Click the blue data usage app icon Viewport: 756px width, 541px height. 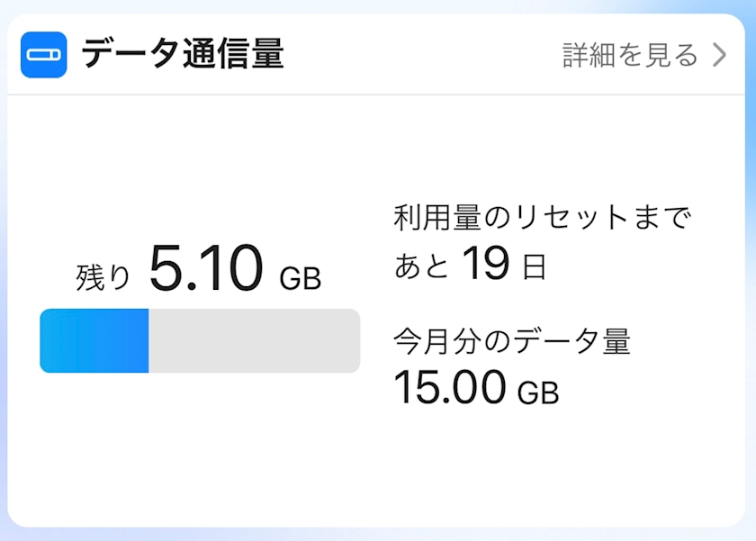(x=43, y=55)
